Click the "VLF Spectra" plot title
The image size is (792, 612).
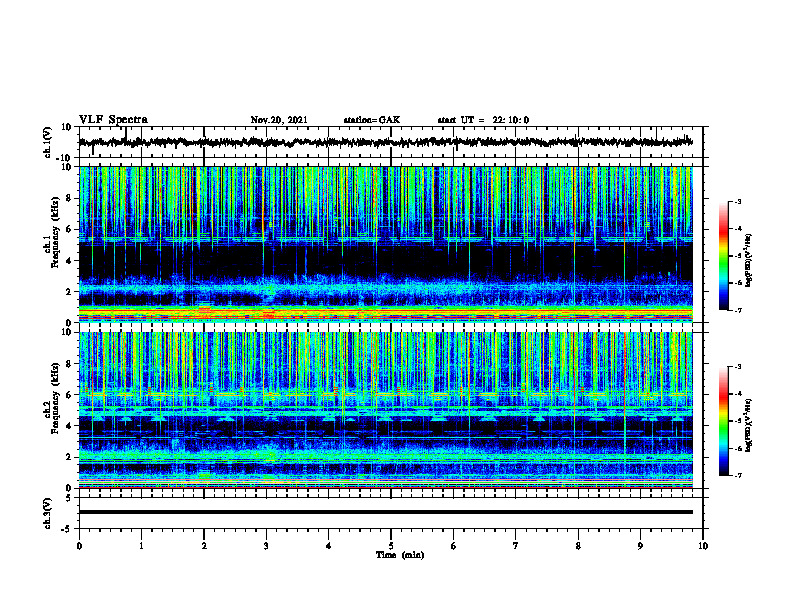(113, 120)
